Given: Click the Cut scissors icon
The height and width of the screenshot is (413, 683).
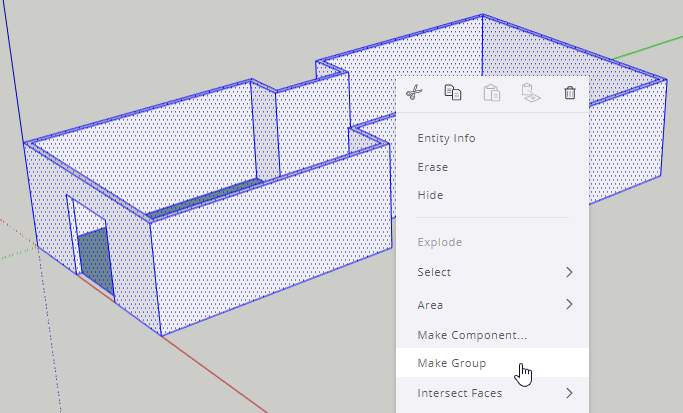Looking at the screenshot, I should point(414,92).
